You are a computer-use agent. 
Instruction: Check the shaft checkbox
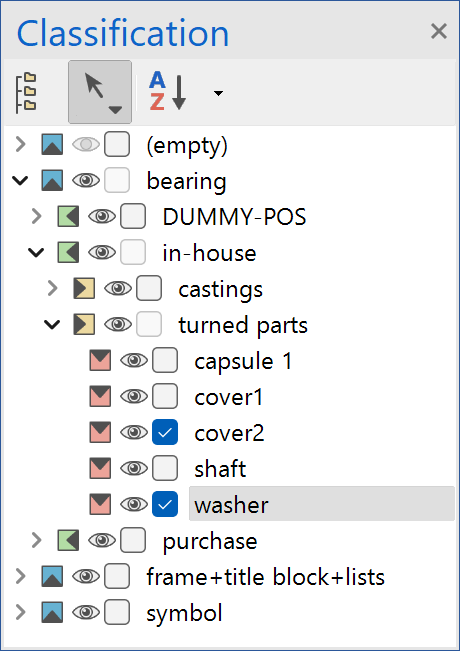coord(165,468)
